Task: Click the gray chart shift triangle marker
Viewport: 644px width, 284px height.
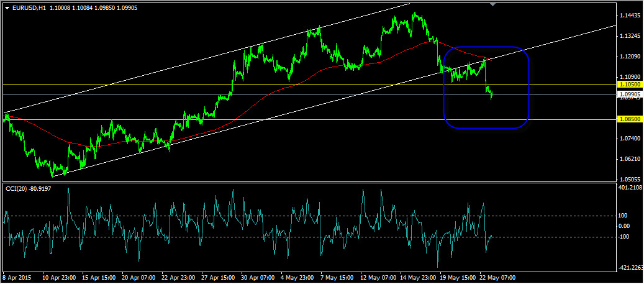Action: coord(493,4)
